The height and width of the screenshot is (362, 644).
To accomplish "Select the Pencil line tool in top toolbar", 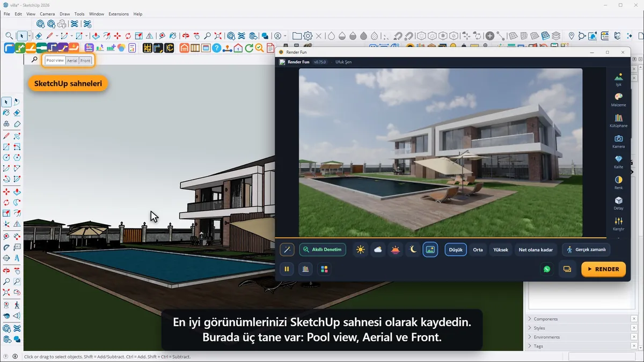I will coord(50,36).
